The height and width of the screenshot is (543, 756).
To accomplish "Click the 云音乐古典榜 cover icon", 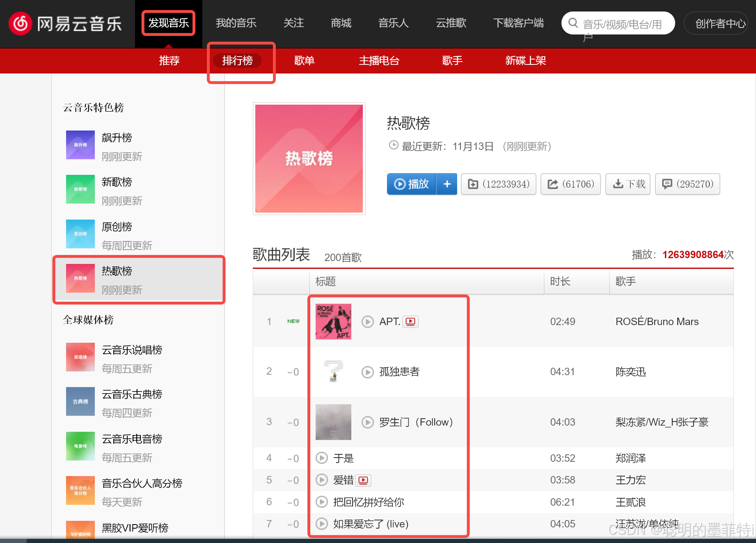I will click(80, 401).
